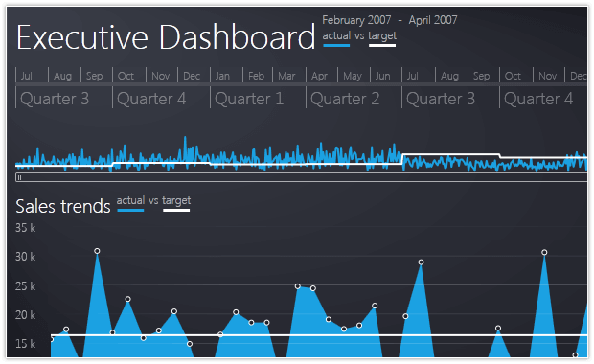
Task: Click the February 2007 start date
Action: [x=356, y=20]
